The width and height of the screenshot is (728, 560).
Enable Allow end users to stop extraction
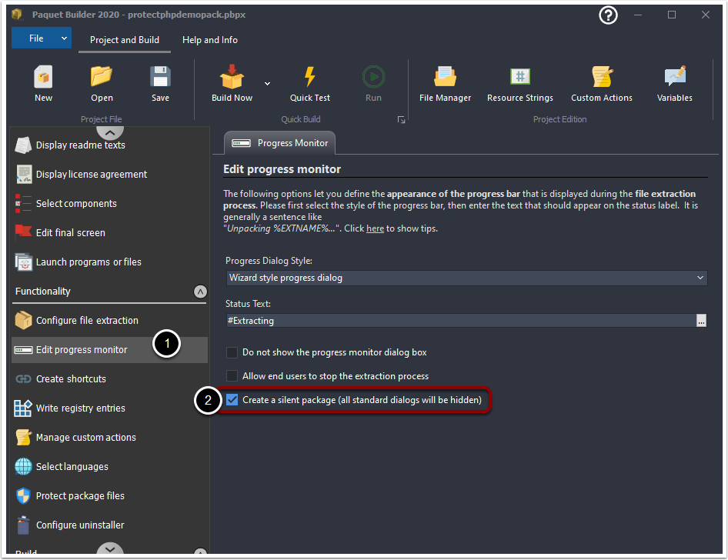coord(232,376)
